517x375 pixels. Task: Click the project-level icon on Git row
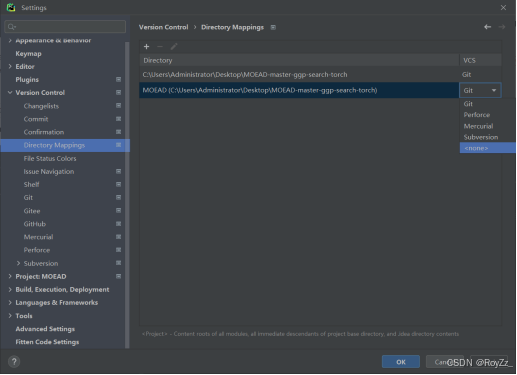118,197
